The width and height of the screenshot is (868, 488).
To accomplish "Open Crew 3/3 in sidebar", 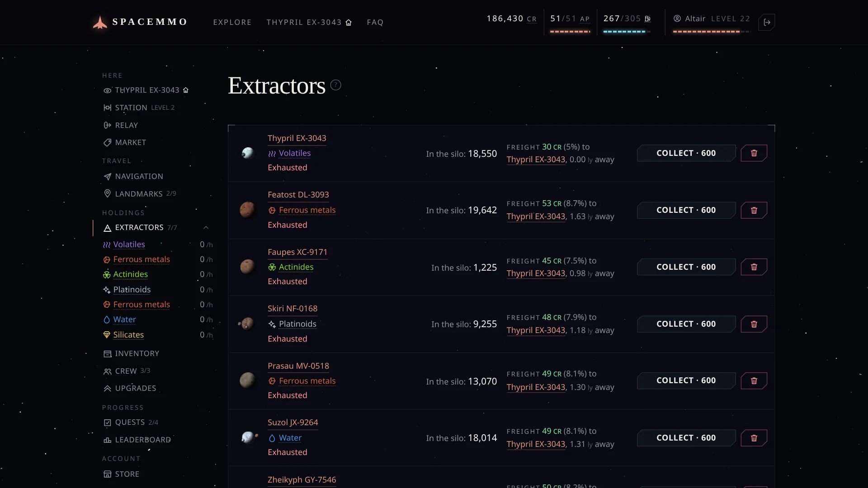I will point(127,371).
